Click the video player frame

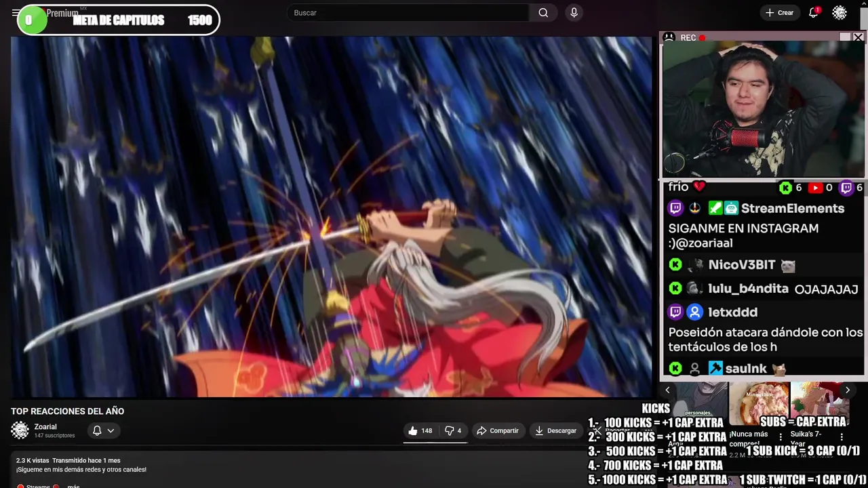(x=331, y=217)
